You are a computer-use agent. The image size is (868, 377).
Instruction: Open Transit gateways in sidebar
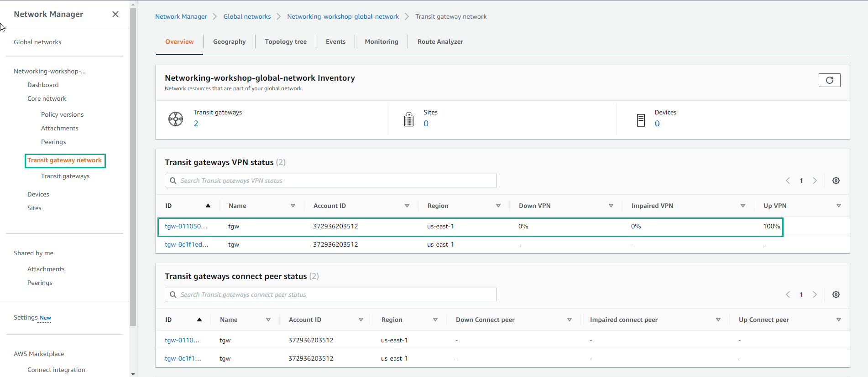pos(65,176)
